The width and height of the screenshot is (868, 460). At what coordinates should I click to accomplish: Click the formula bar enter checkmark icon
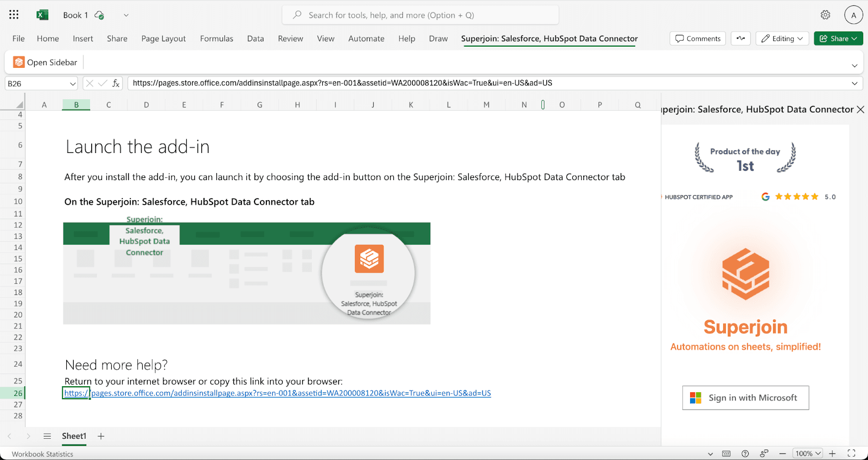(x=103, y=84)
